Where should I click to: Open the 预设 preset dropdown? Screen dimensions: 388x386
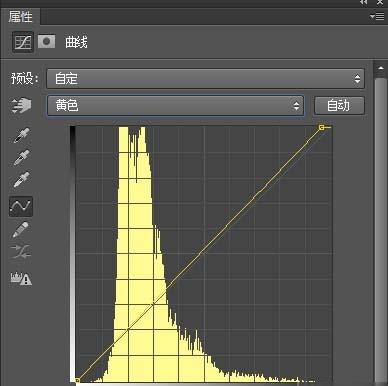tap(205, 79)
